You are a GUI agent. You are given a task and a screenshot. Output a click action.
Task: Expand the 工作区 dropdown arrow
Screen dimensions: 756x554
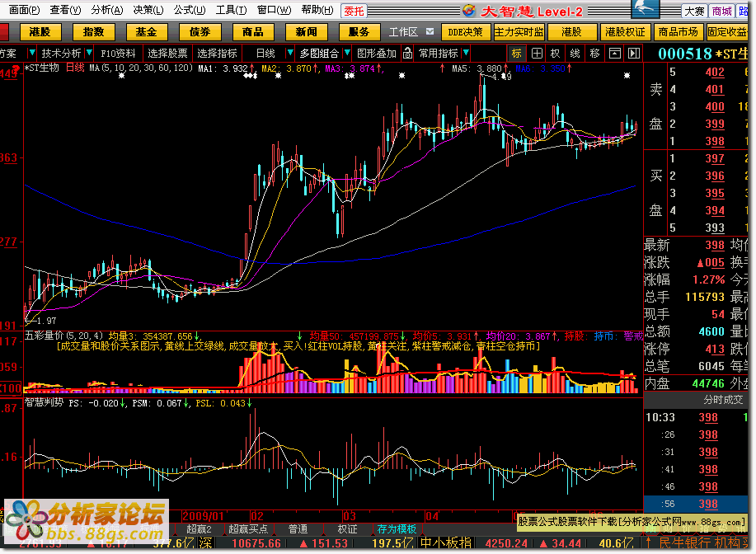[x=430, y=31]
